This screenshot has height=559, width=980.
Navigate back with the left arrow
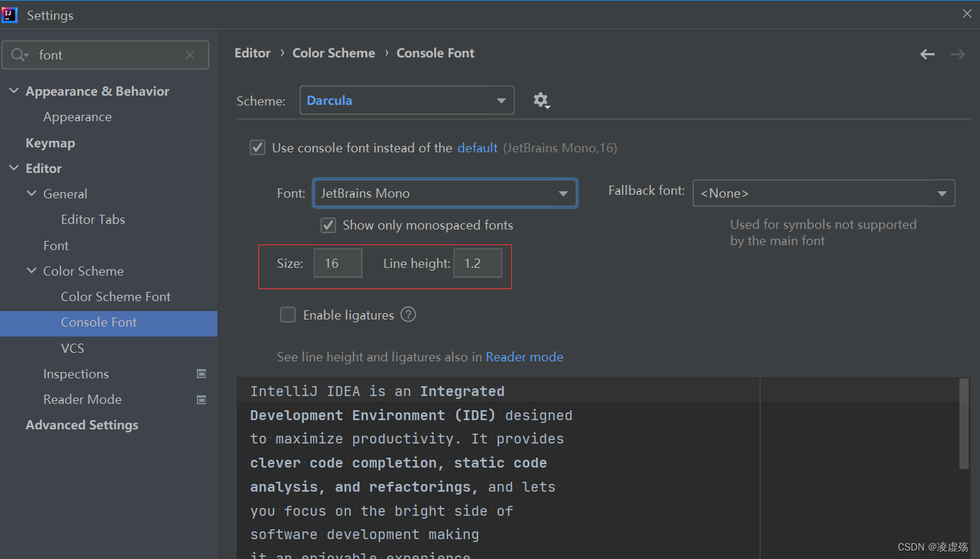point(928,54)
